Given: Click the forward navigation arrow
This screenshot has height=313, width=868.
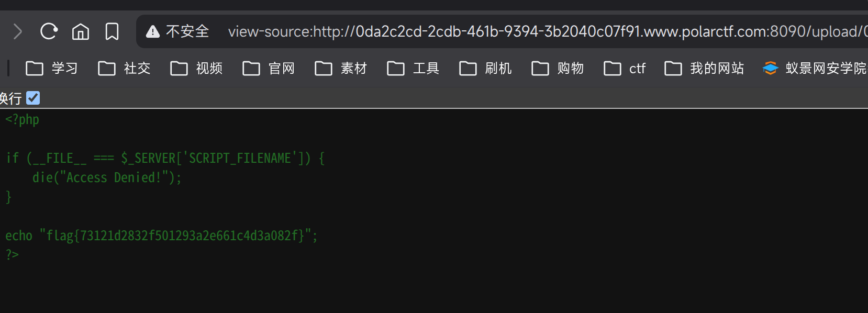Looking at the screenshot, I should point(17,31).
